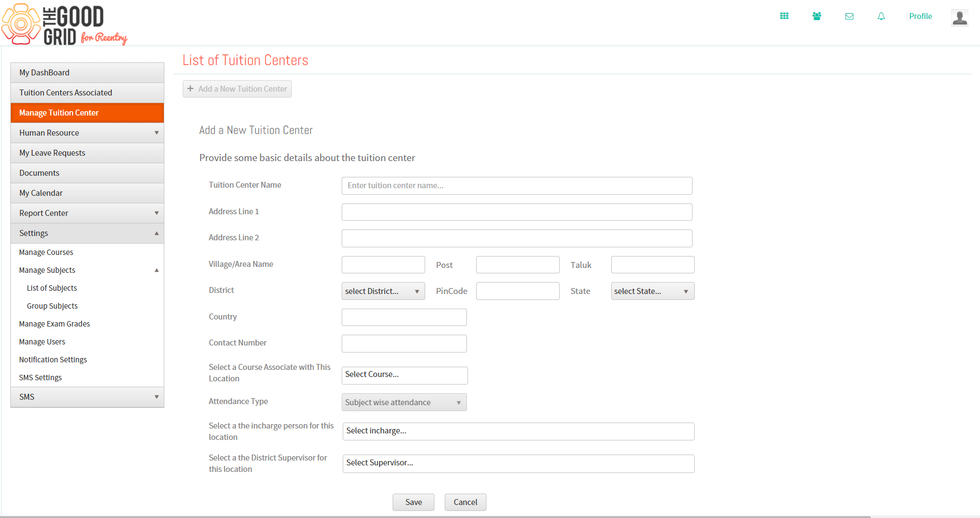Click the PinCode input field
The image size is (980, 518).
(518, 291)
